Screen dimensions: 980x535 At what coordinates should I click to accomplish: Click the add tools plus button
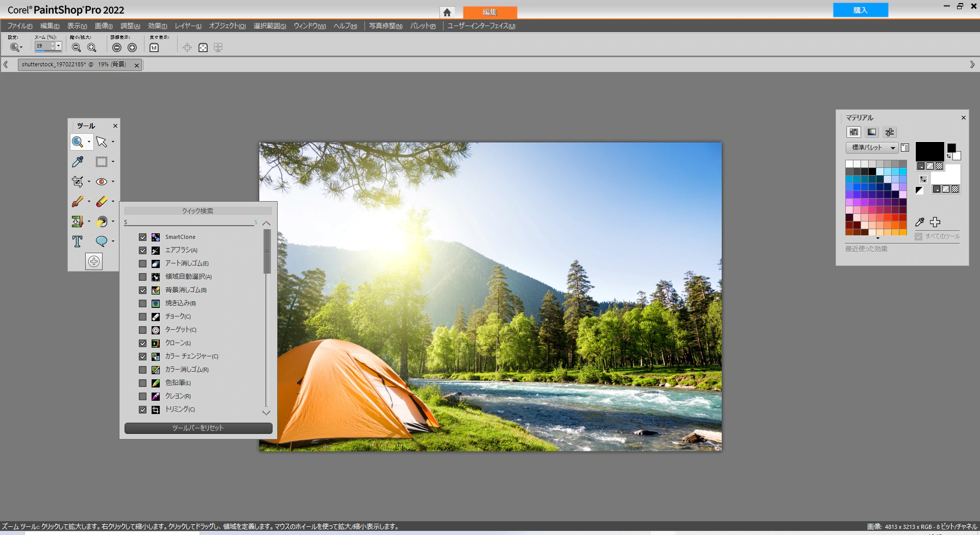[x=94, y=261]
